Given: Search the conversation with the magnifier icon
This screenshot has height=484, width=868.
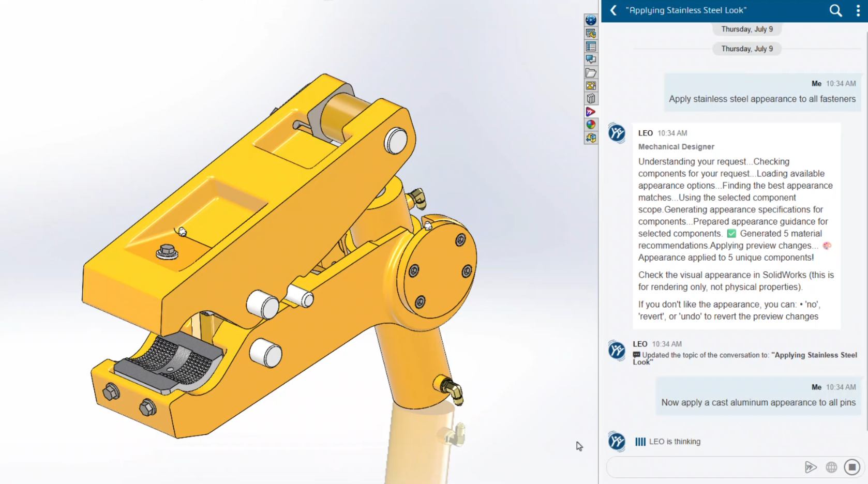Looking at the screenshot, I should point(835,10).
